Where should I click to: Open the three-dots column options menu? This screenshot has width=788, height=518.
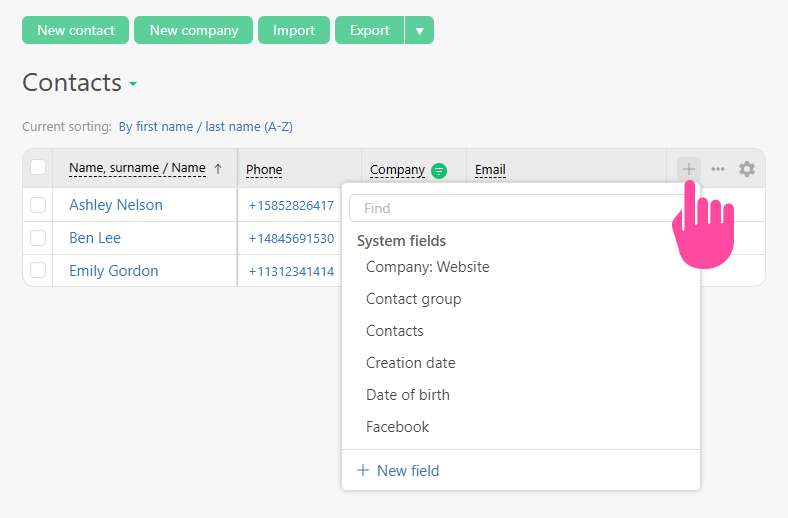(718, 169)
